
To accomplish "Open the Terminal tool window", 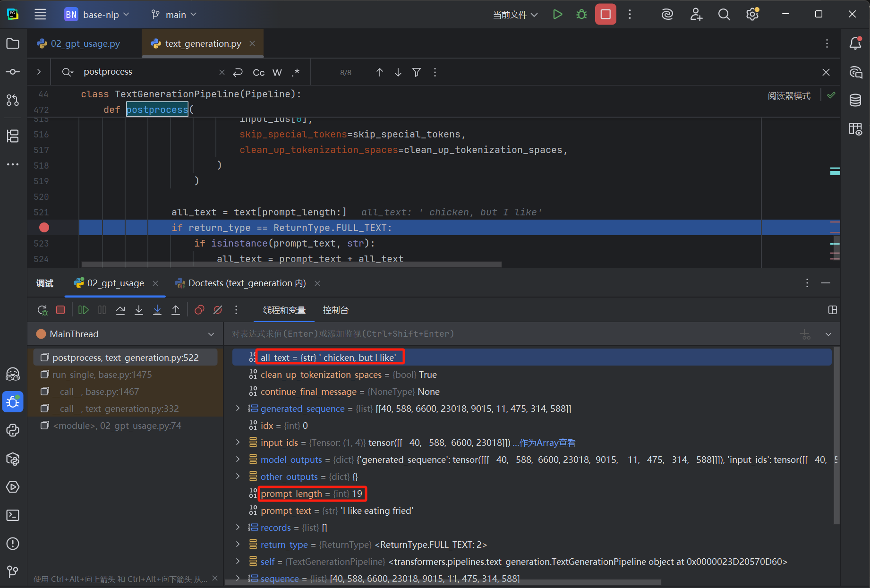I will click(13, 515).
